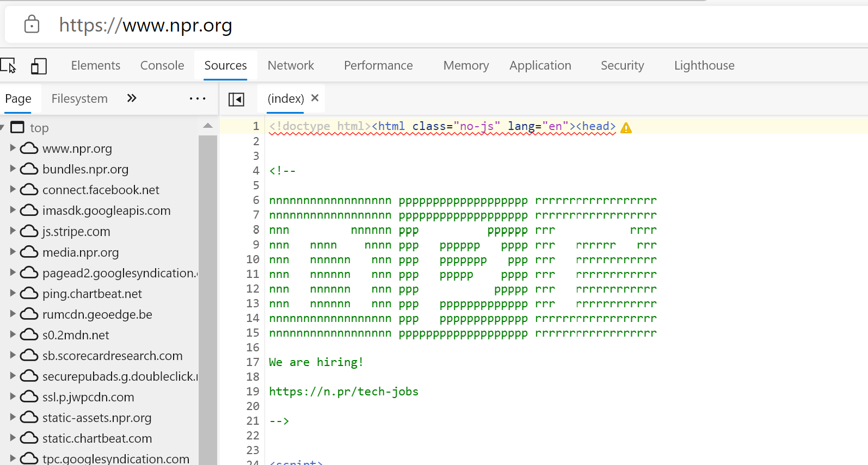Click the cloud icon beside bundles.npr.org

click(29, 169)
